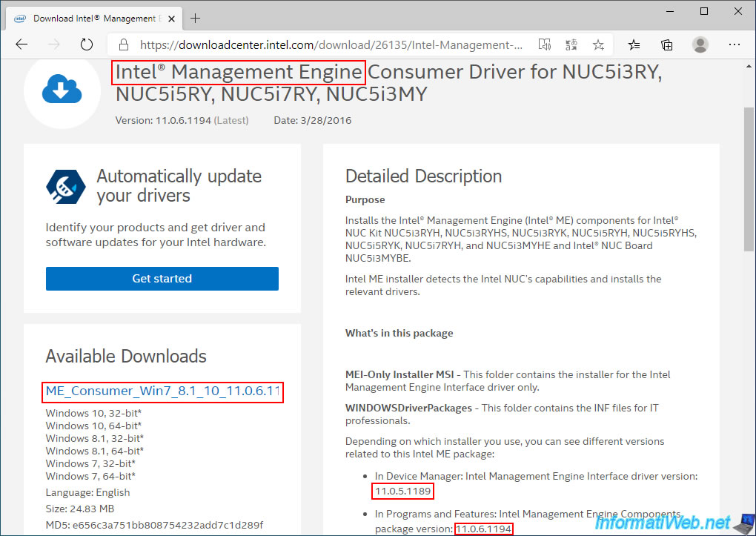Go back using the browser back arrow

coord(21,45)
